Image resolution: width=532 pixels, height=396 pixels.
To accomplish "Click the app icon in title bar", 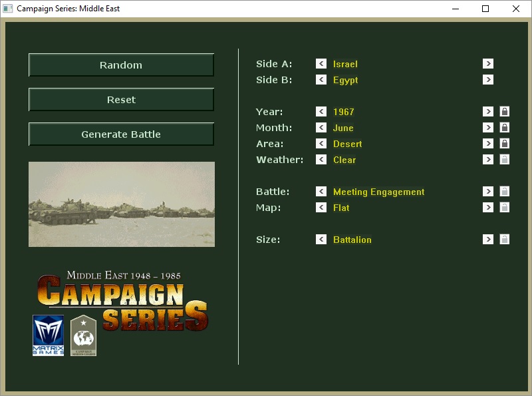I will point(7,9).
